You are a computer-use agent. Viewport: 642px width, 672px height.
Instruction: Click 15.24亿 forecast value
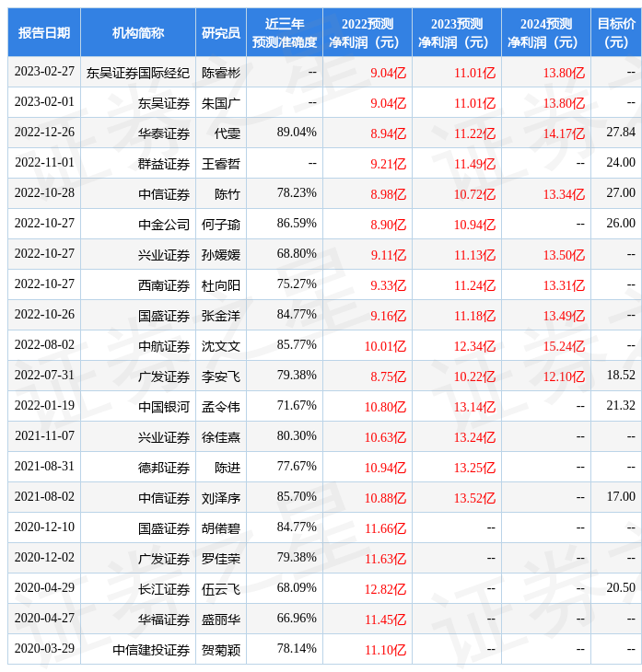[564, 347]
